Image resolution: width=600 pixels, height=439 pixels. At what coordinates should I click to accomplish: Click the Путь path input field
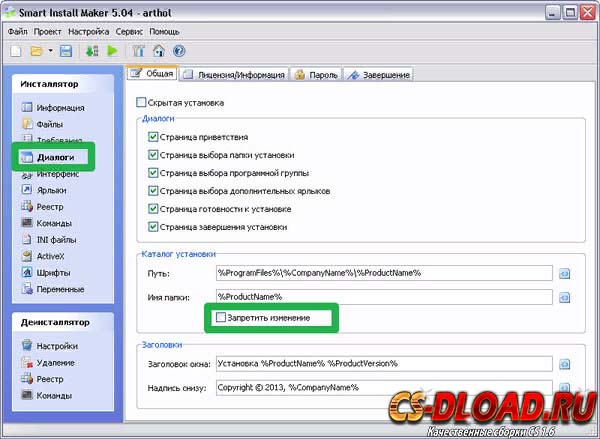click(x=384, y=273)
